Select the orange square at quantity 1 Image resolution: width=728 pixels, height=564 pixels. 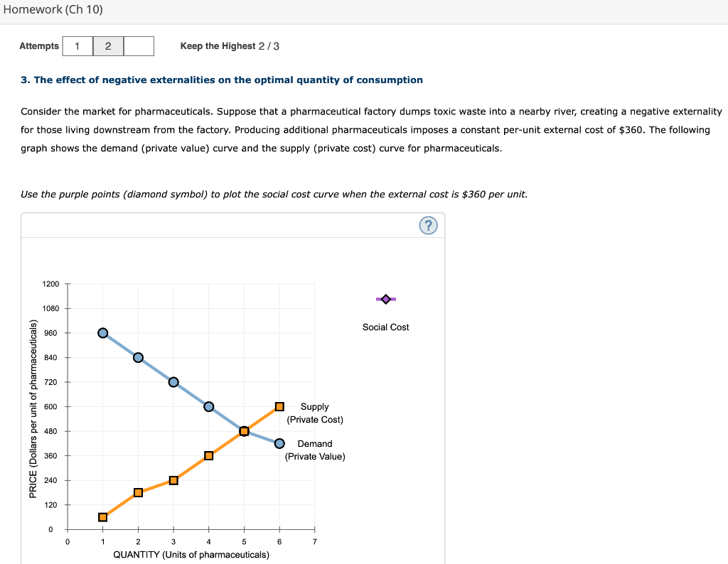pos(102,516)
